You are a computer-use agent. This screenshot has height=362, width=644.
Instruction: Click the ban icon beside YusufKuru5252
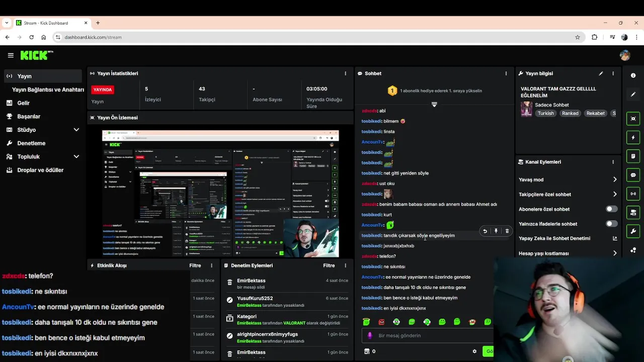tap(230, 300)
